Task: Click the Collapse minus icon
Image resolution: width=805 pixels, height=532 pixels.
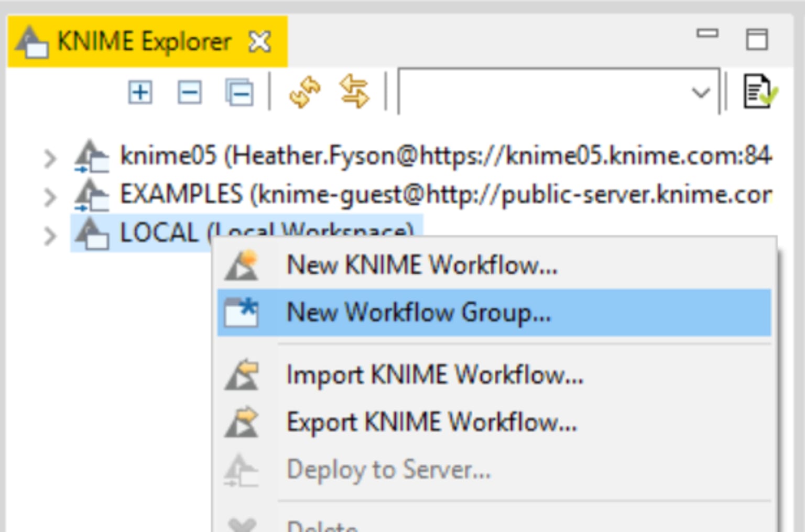Action: 189,93
